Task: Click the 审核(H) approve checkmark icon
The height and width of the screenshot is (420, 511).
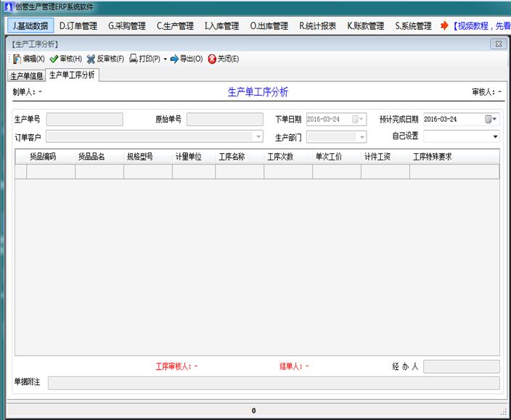Action: (x=54, y=59)
